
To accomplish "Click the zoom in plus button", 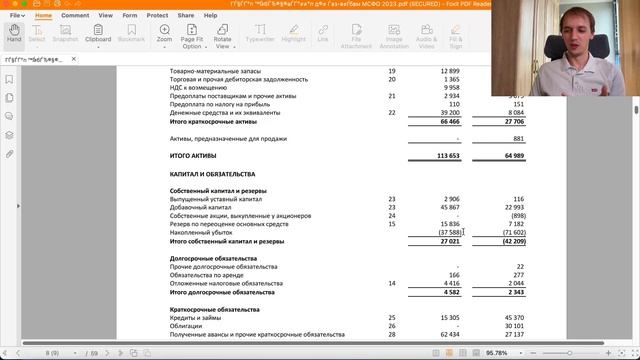I will pos(609,353).
